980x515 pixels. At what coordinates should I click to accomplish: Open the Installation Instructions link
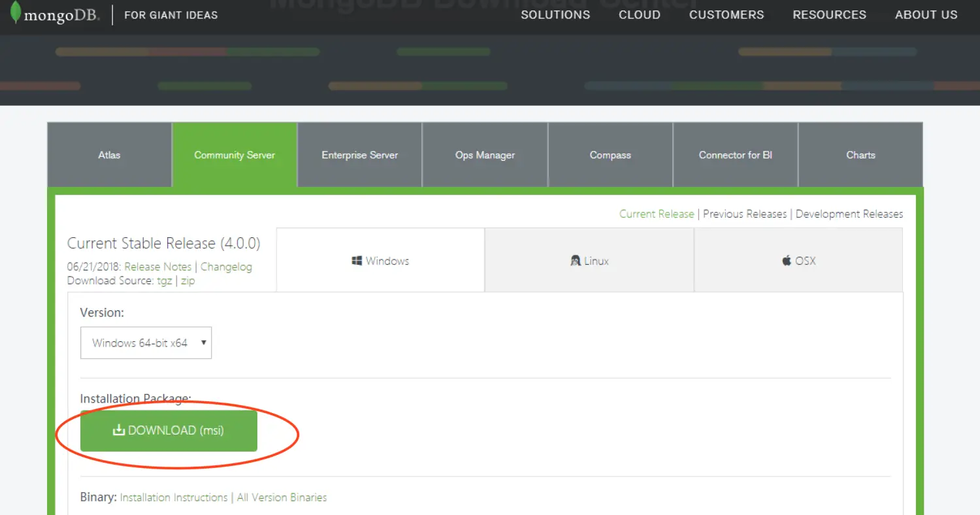click(x=174, y=497)
